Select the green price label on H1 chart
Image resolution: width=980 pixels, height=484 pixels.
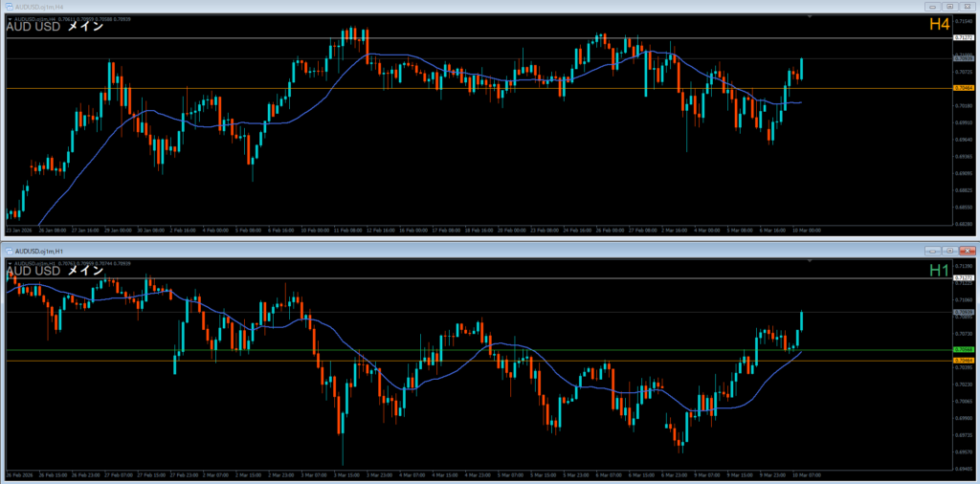[x=964, y=350]
